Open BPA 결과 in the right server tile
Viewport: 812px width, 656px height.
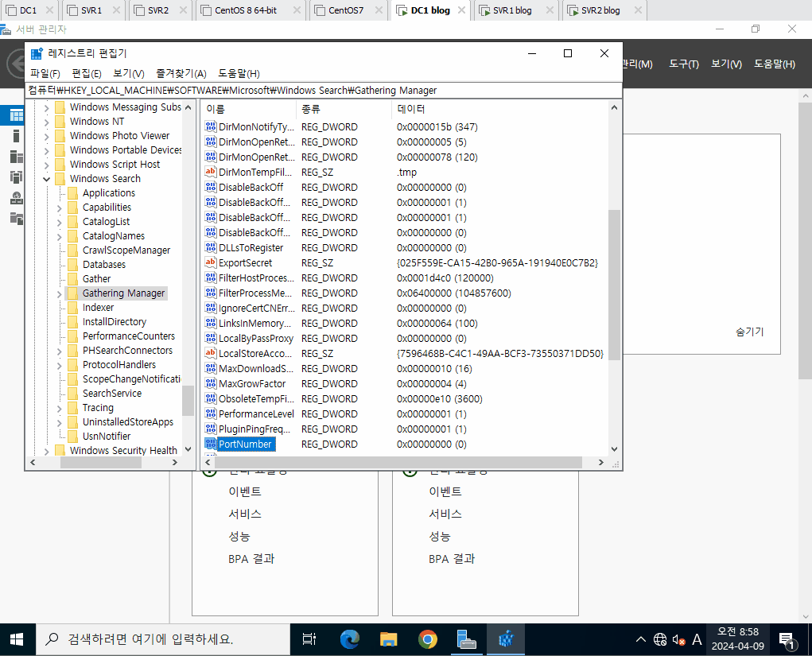(x=452, y=559)
